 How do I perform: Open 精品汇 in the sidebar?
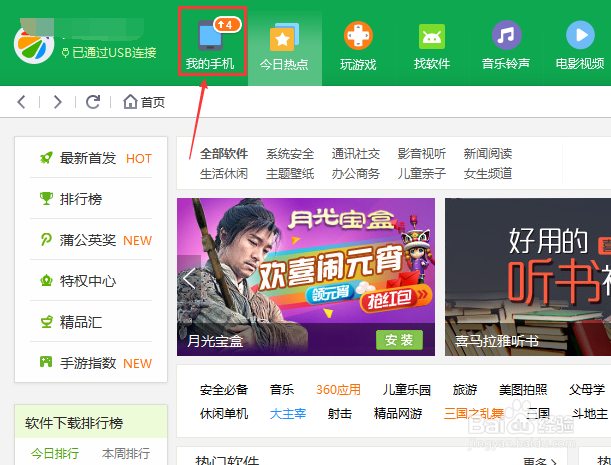81,322
